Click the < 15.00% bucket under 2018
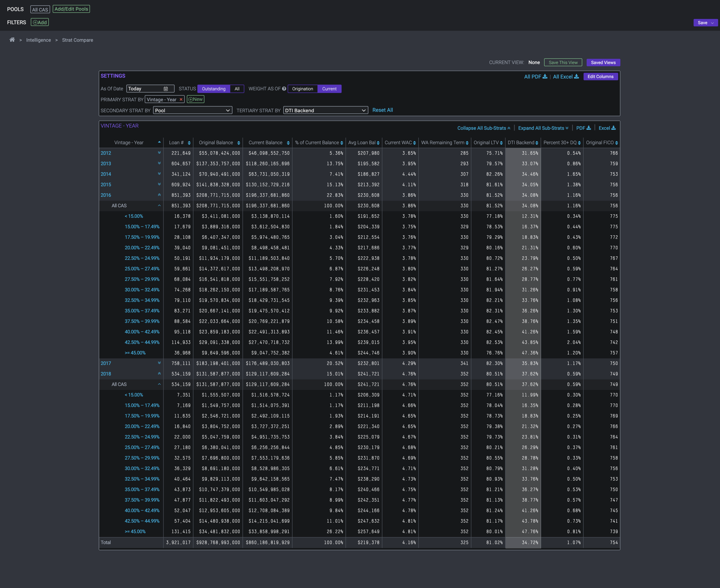The image size is (720, 588). click(134, 395)
